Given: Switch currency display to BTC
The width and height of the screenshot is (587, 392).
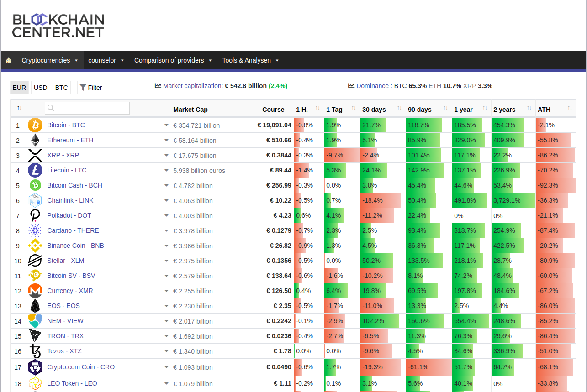Looking at the screenshot, I should [61, 87].
